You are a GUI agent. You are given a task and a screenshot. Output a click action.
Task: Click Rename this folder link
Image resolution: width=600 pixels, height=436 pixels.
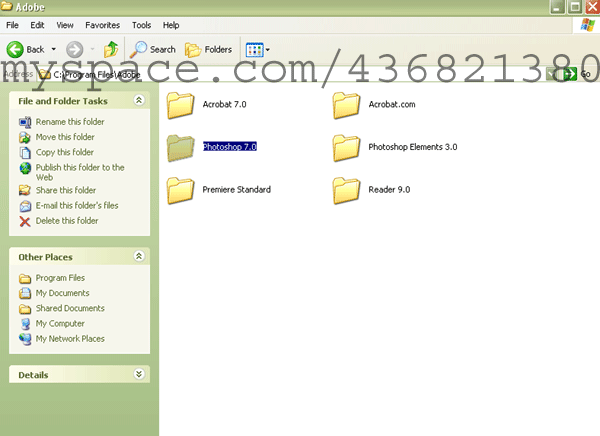pyautogui.click(x=68, y=122)
